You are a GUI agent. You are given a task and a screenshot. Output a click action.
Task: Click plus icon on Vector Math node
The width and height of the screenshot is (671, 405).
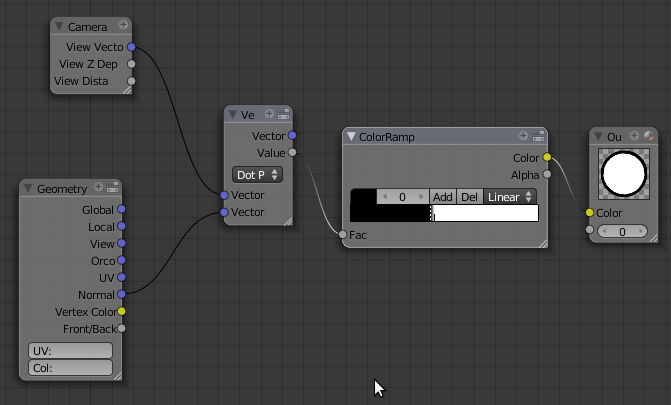269,113
